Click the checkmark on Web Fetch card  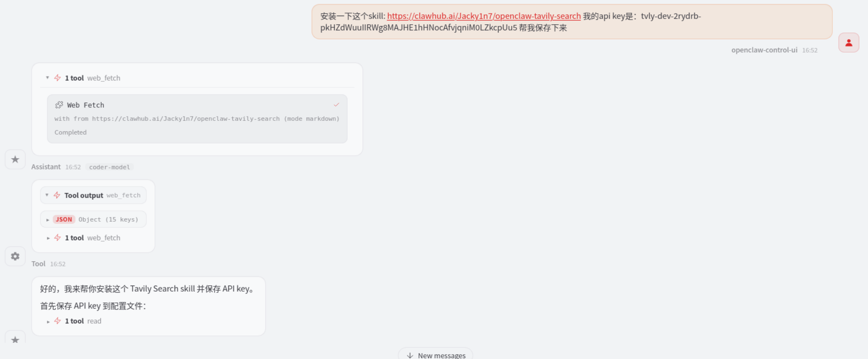click(336, 105)
